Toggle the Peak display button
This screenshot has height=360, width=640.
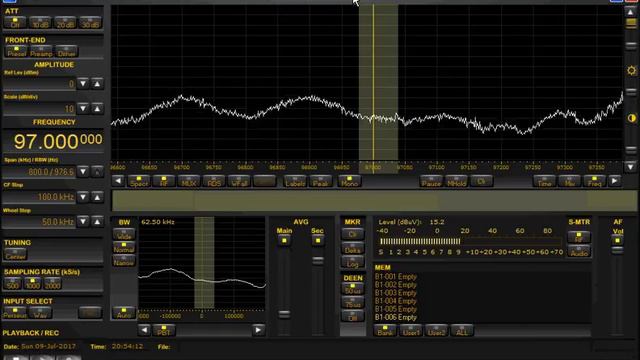point(320,181)
